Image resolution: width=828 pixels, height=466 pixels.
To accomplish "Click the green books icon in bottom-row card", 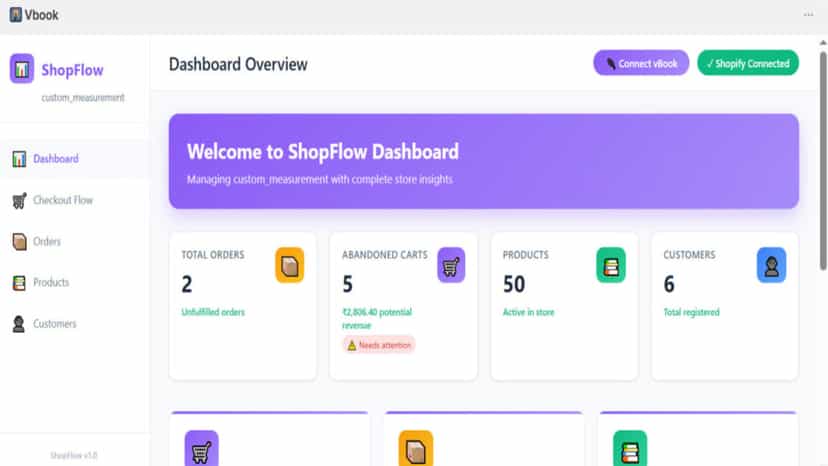I will [630, 449].
